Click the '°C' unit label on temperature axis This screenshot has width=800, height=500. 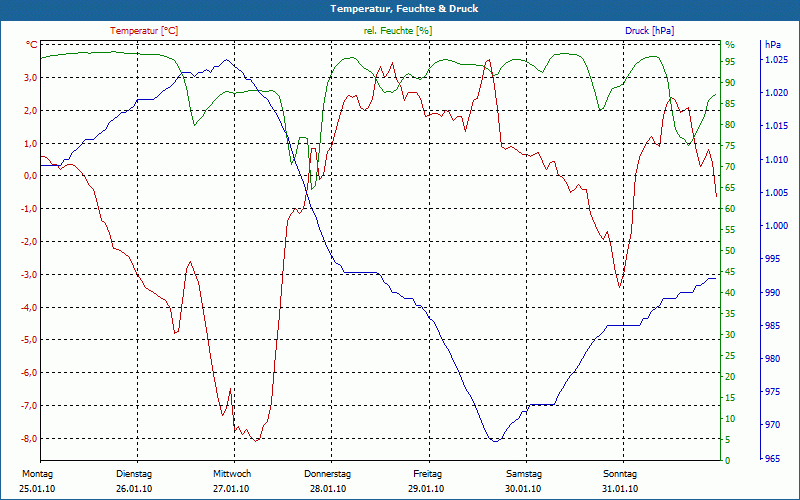pyautogui.click(x=32, y=45)
